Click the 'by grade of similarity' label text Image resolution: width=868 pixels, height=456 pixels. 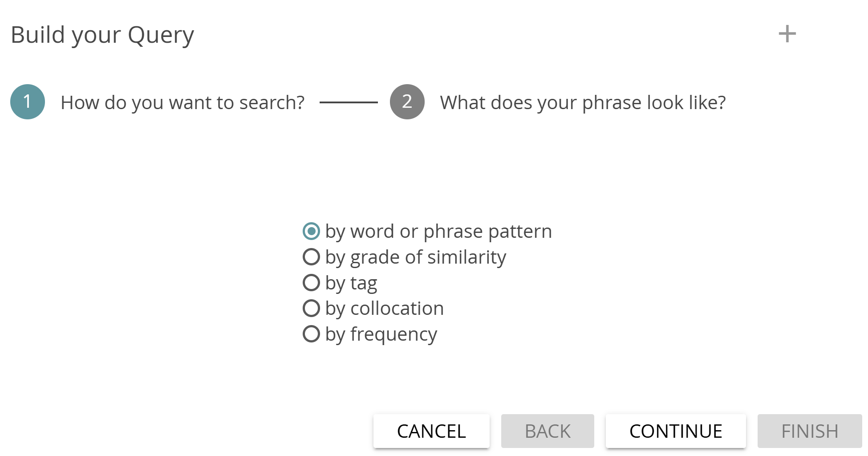[x=415, y=256]
